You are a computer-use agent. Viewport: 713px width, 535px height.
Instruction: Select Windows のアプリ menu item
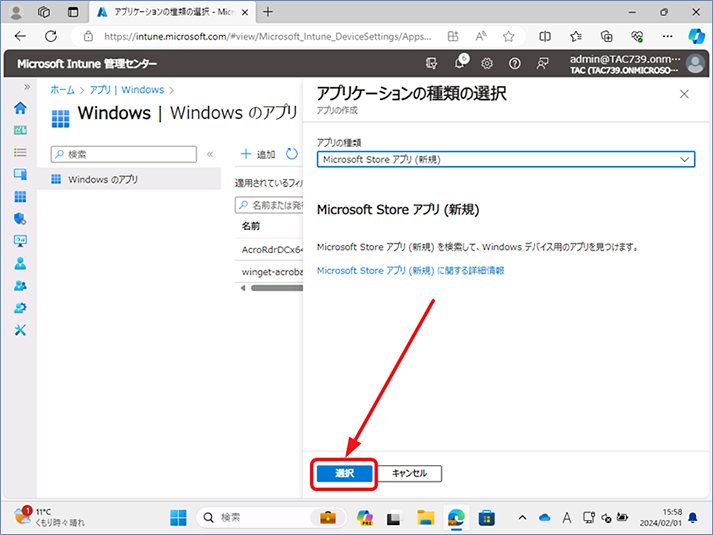click(129, 180)
